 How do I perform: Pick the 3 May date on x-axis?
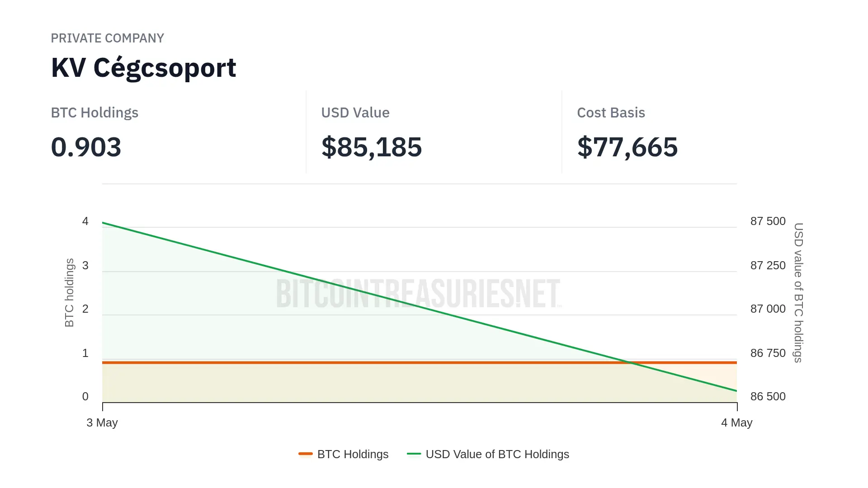pyautogui.click(x=102, y=422)
